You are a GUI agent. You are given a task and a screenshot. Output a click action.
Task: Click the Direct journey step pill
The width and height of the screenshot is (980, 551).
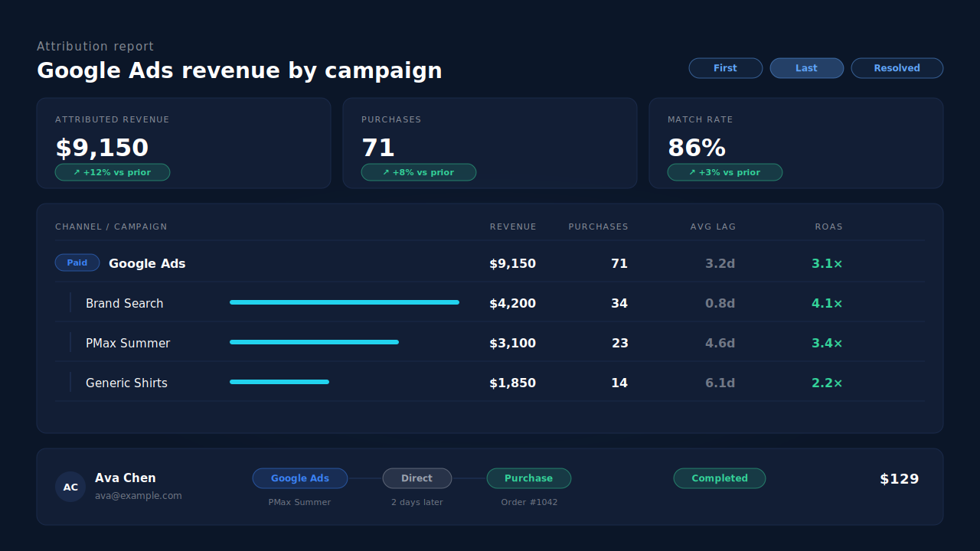pyautogui.click(x=417, y=478)
